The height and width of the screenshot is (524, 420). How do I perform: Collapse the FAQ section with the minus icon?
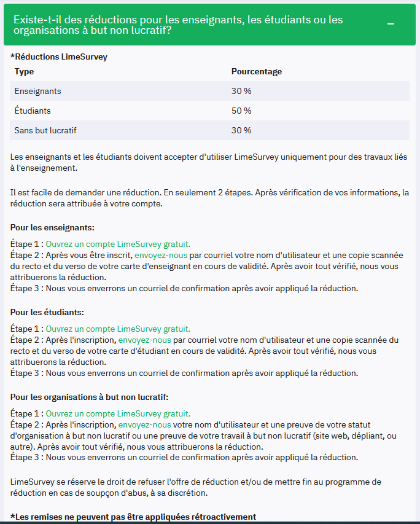point(391,25)
